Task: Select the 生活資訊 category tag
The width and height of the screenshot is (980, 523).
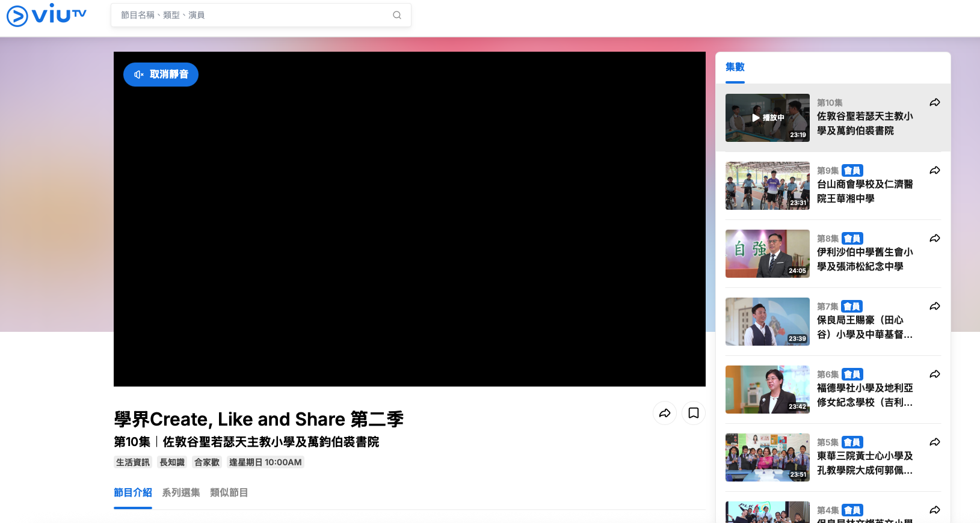Action: click(133, 462)
